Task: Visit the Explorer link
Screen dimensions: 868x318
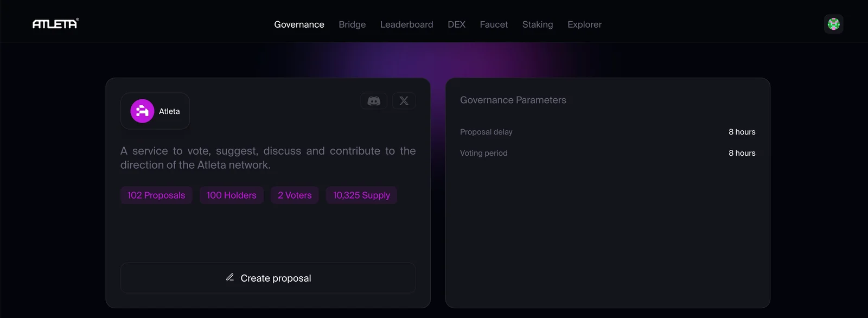Action: (584, 24)
